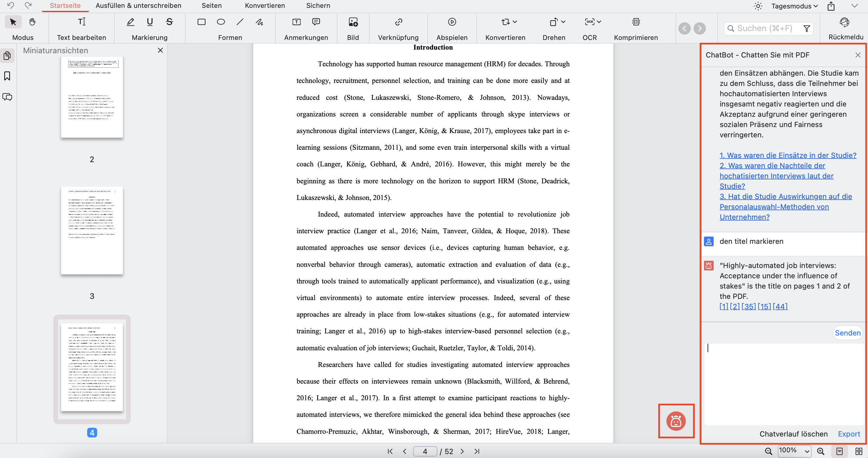Click the highlighter marking tool

pyautogui.click(x=130, y=22)
